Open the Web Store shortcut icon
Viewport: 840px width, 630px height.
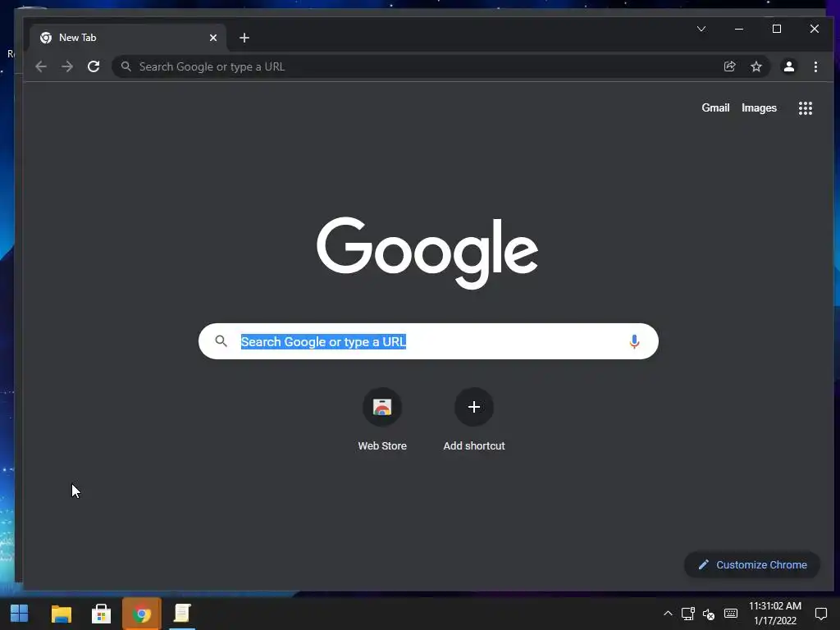click(382, 407)
